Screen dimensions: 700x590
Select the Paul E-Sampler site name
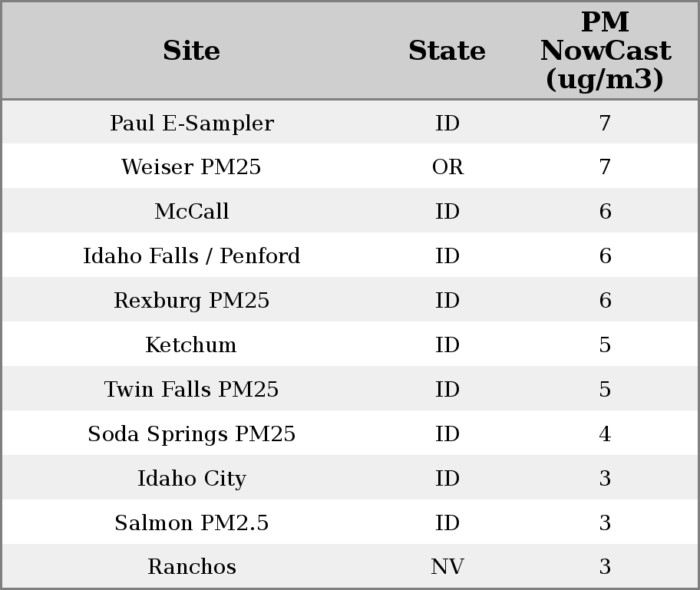click(x=191, y=124)
